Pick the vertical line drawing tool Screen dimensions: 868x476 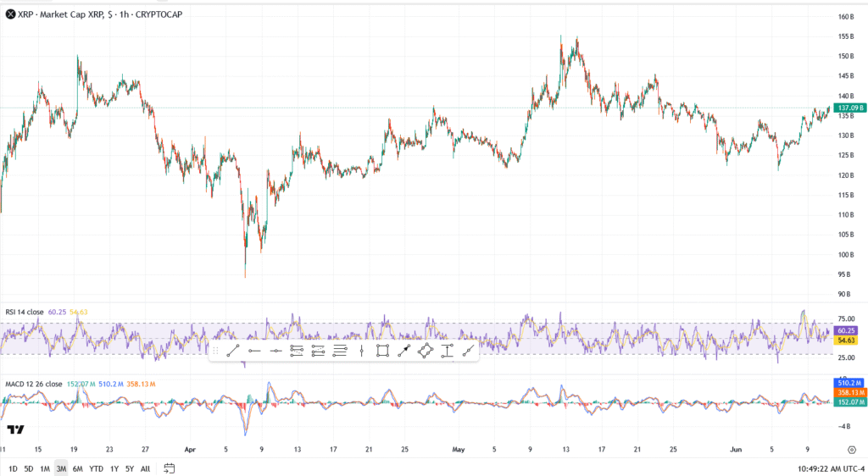[362, 351]
